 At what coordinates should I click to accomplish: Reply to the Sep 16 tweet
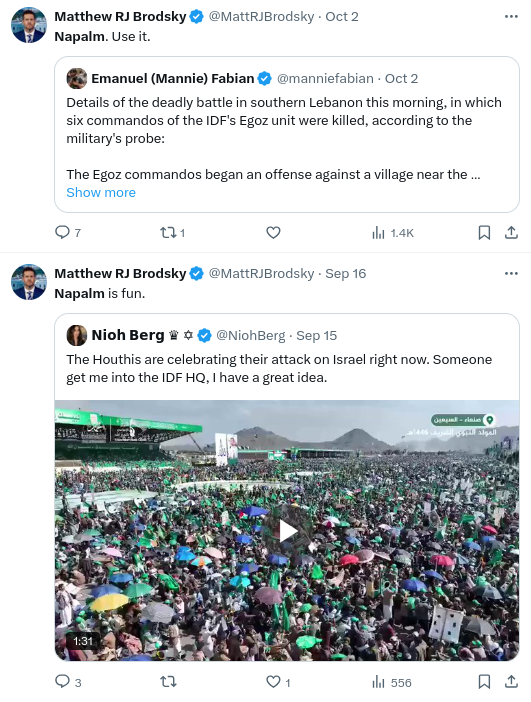68,682
